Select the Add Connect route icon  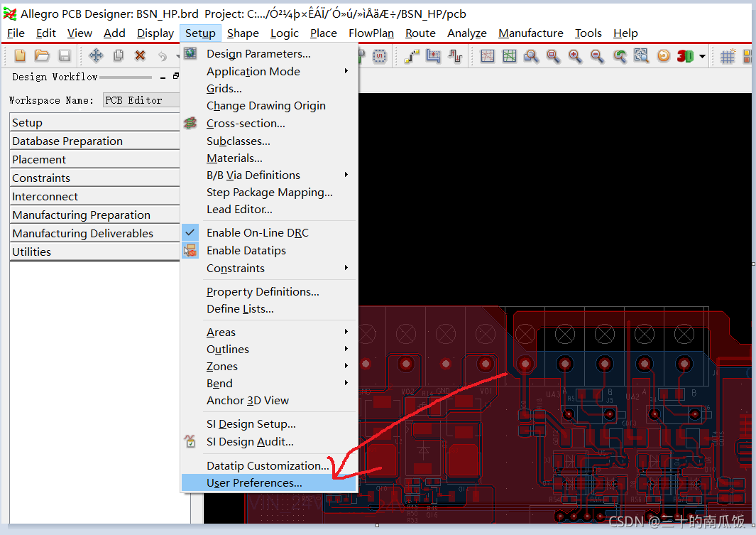click(412, 56)
